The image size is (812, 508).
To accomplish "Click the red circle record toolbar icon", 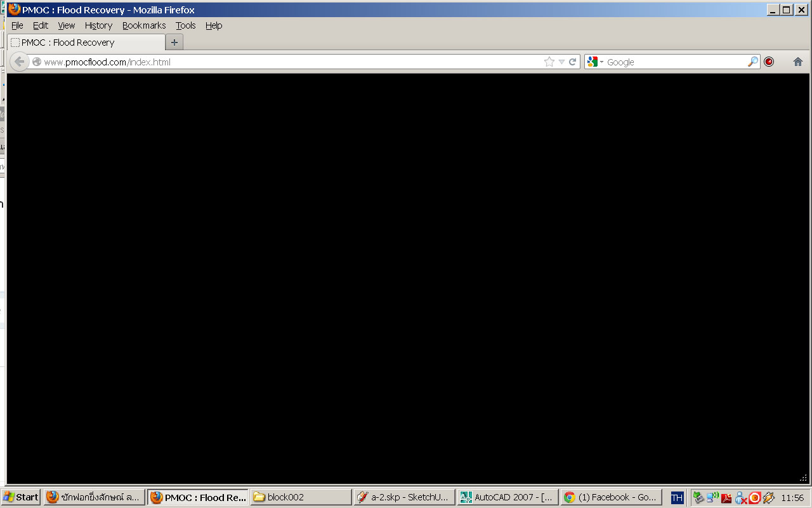I will pos(769,62).
